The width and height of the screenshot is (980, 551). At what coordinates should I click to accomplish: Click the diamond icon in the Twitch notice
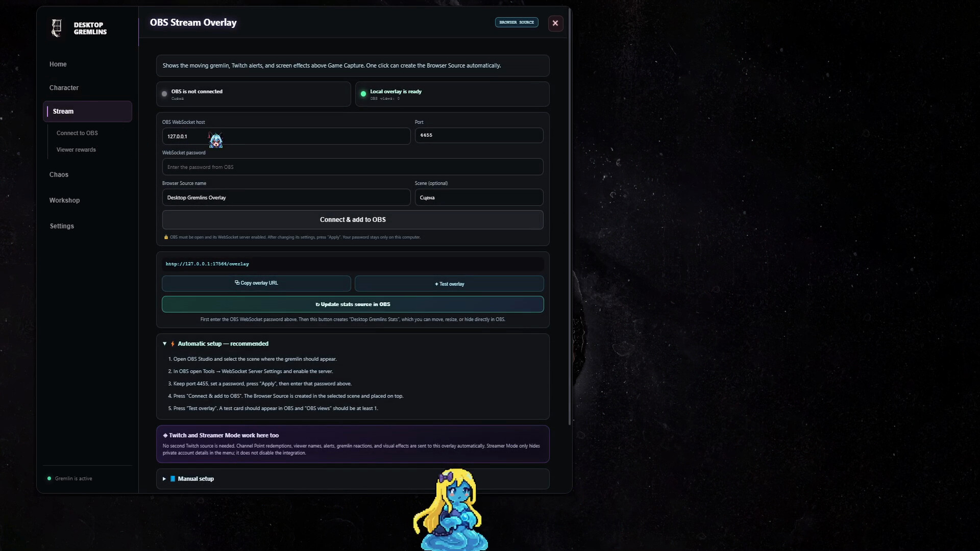tap(165, 436)
